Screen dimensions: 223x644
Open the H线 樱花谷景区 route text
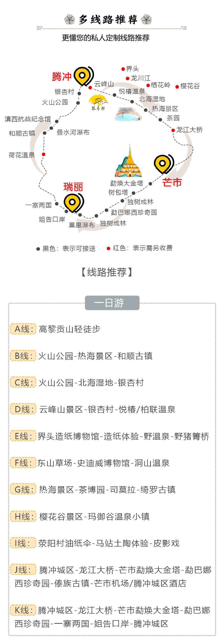(x=95, y=516)
